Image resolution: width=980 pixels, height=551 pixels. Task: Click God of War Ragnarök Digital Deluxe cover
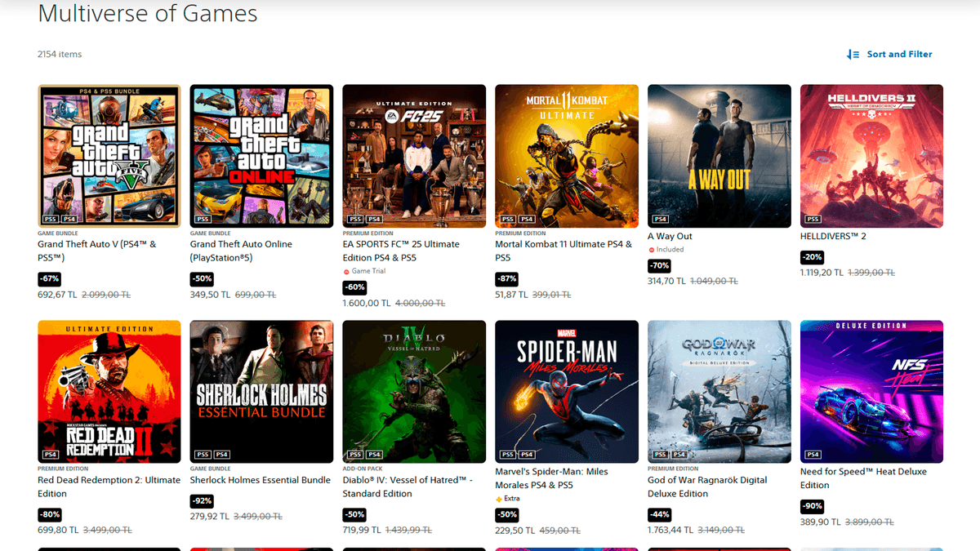point(719,391)
